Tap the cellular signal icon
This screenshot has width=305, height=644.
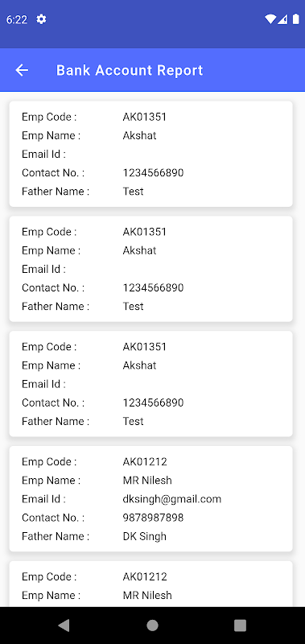pyautogui.click(x=282, y=19)
